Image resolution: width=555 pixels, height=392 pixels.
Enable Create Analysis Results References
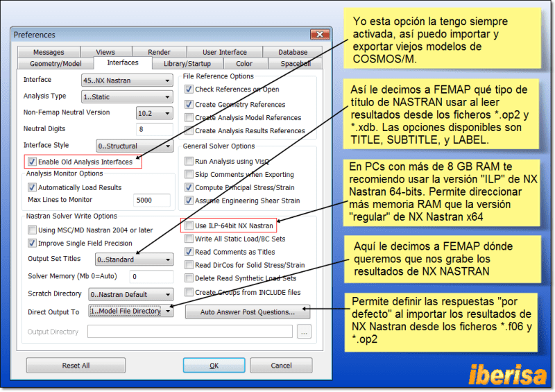click(x=189, y=130)
